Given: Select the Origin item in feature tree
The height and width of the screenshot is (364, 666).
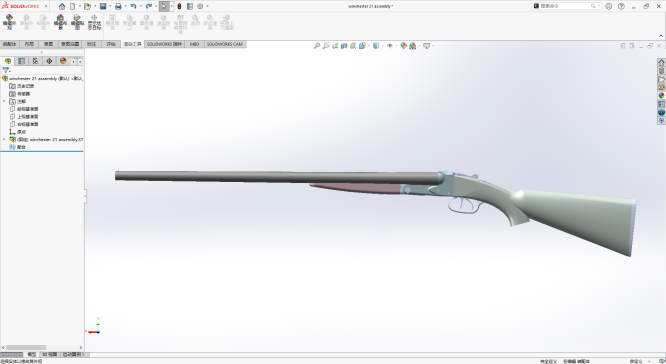Looking at the screenshot, I should (x=18, y=132).
